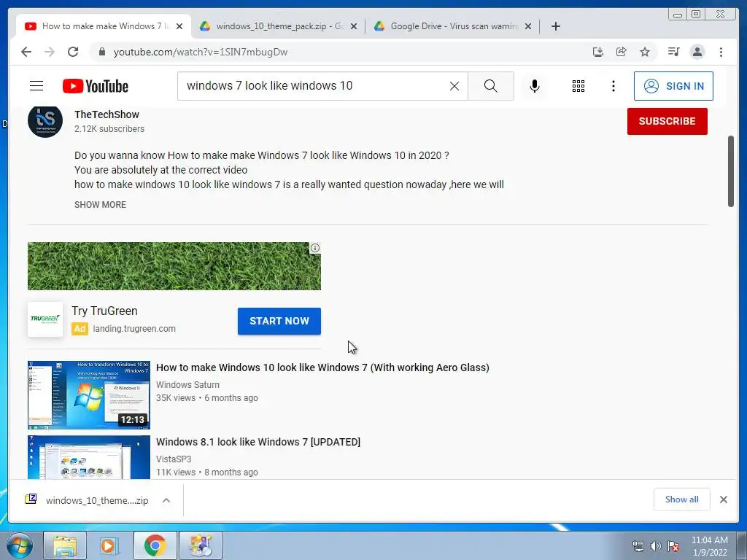Viewport: 747px width, 560px height.
Task: Click START NOW on TruGreen ad
Action: pos(279,321)
